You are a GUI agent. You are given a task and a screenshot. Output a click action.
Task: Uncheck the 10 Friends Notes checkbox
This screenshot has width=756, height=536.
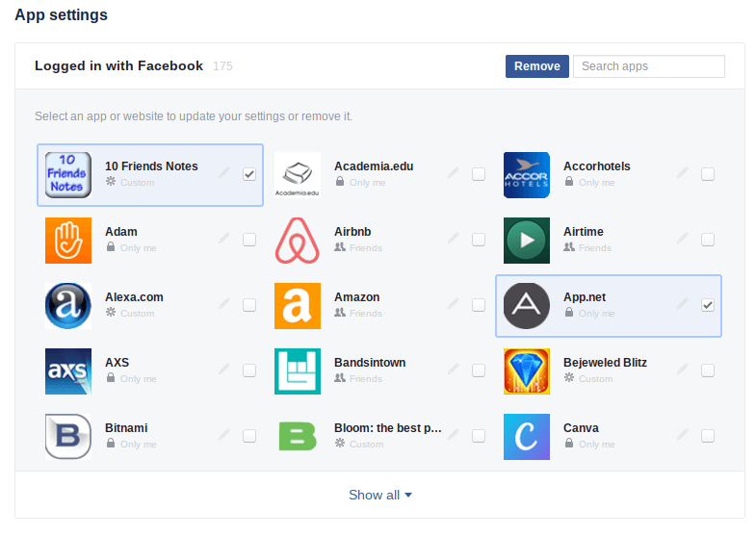tap(249, 174)
